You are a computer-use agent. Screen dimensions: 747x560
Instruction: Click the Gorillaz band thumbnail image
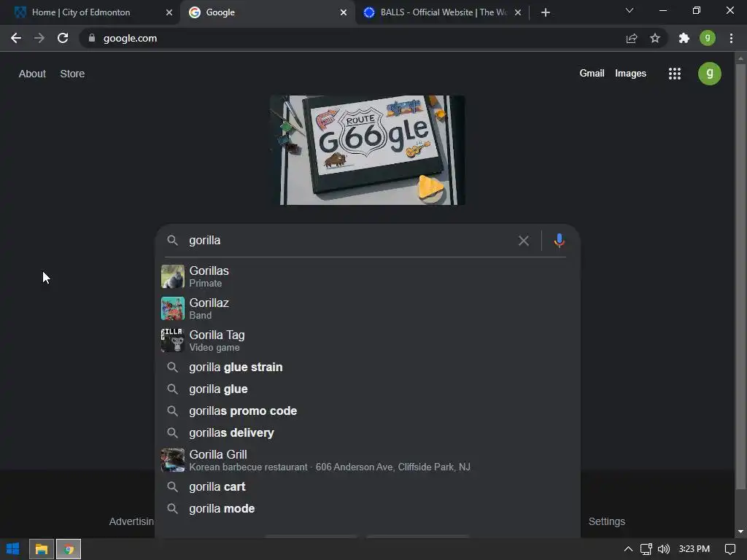click(x=172, y=308)
